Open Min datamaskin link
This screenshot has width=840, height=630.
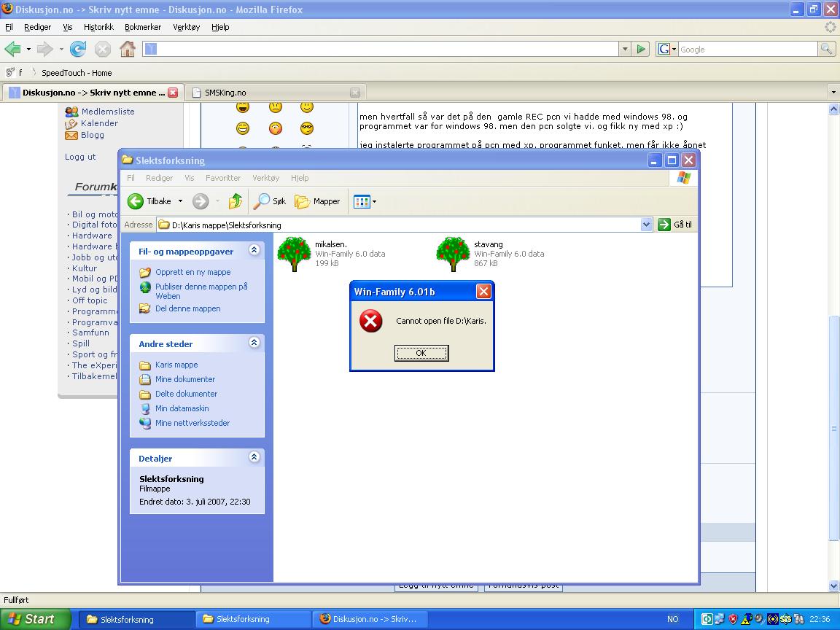[x=182, y=408]
